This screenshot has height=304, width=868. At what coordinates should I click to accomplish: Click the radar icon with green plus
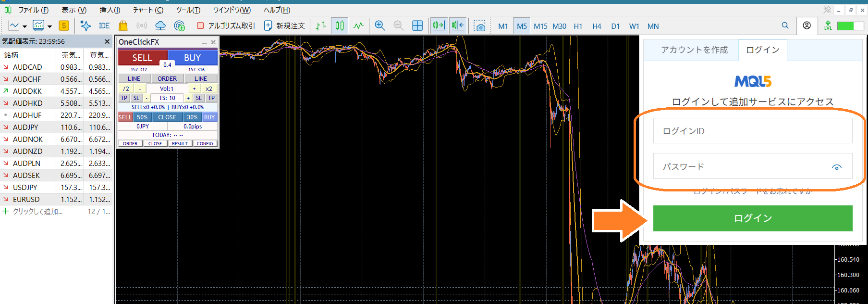[180, 26]
